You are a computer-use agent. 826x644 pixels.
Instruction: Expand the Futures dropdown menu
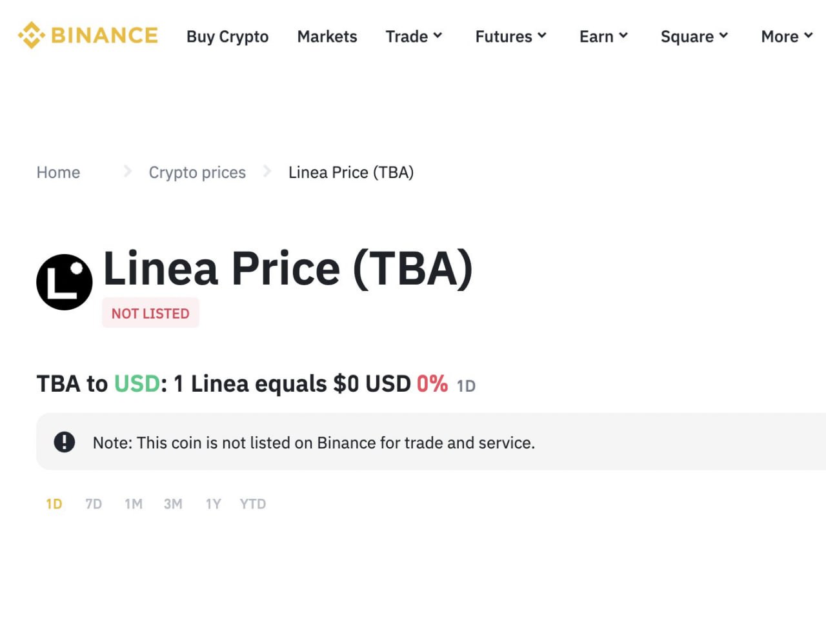(510, 36)
